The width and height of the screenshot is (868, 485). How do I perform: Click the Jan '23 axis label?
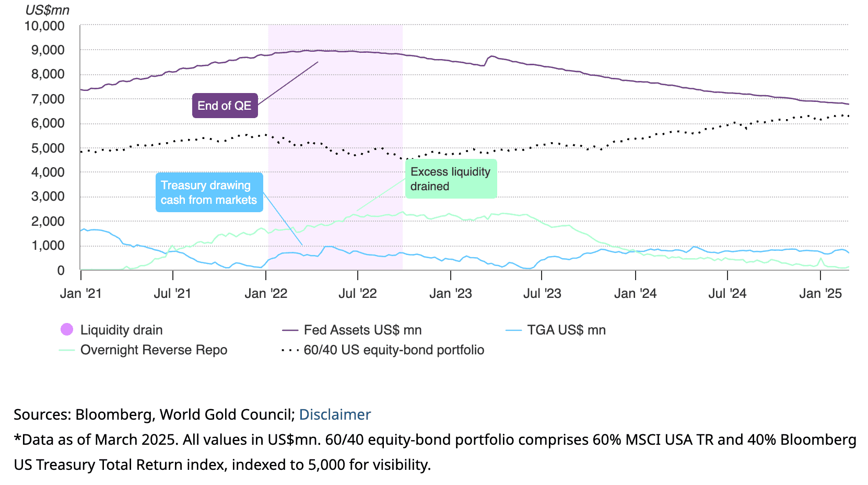tap(450, 293)
